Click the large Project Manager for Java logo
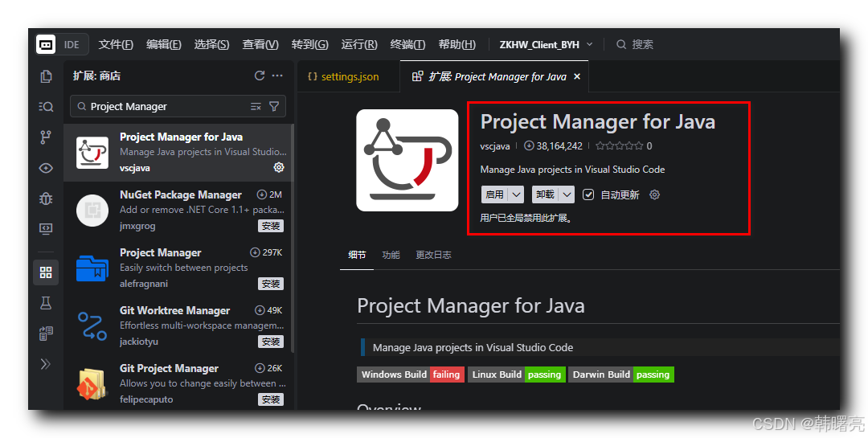 pos(407,160)
